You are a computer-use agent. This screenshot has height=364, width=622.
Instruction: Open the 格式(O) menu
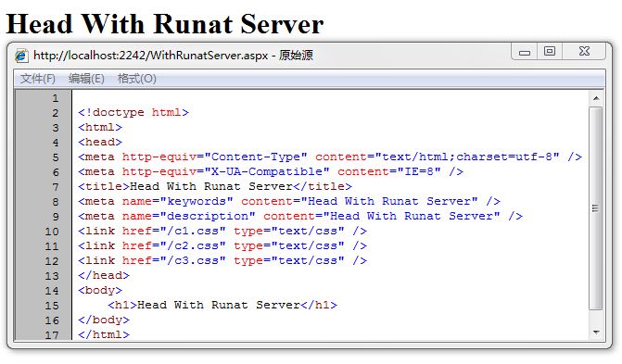coord(137,79)
